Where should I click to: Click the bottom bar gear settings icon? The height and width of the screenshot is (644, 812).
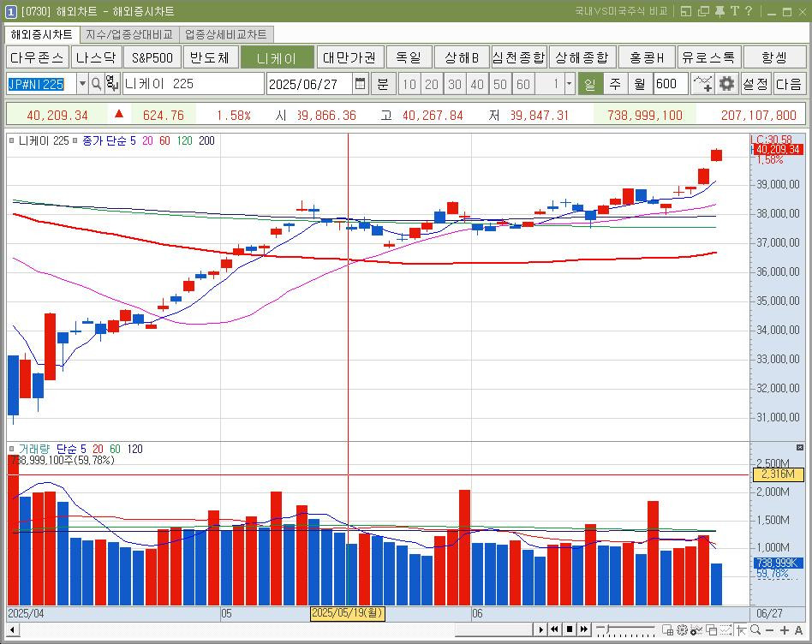tap(682, 630)
